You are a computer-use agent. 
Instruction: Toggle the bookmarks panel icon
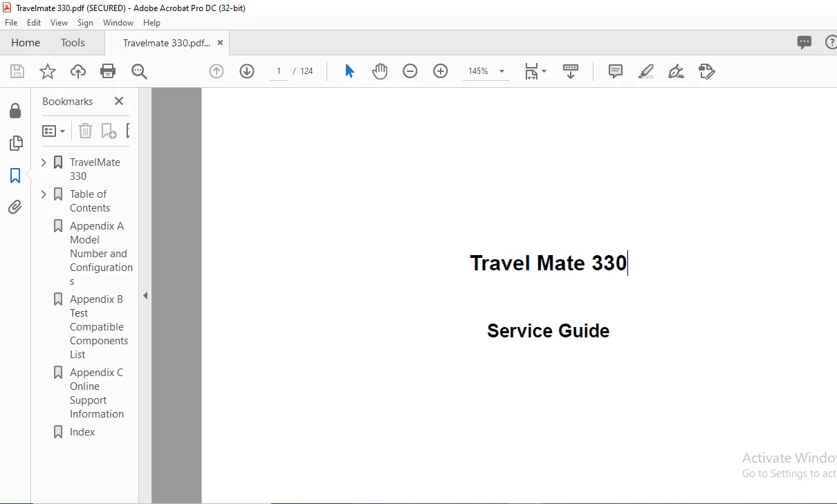pyautogui.click(x=15, y=176)
